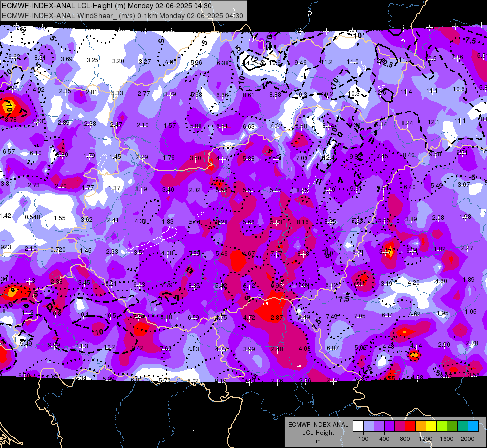Click the legend label 400

coord(384,439)
